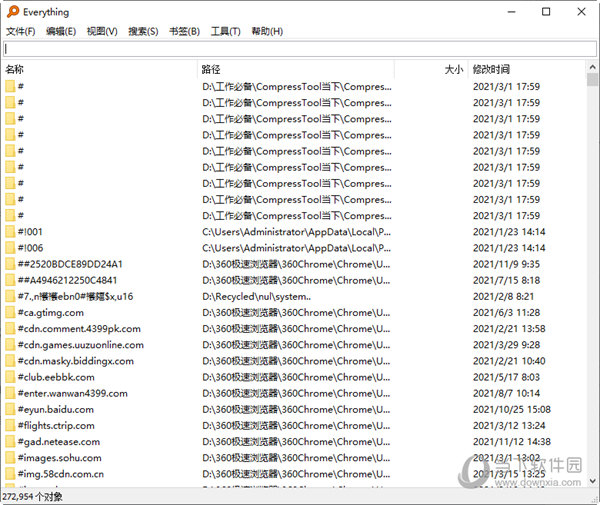Click the scrollbar down arrow
This screenshot has width=600, height=505.
[x=592, y=481]
